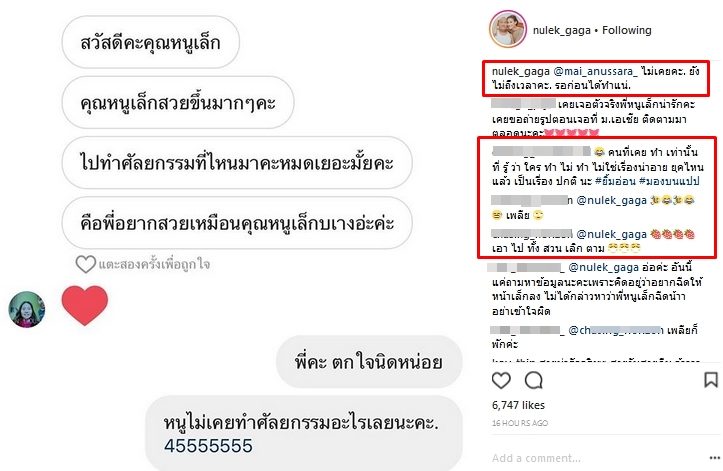Select the message สวัสดีคะคุณหนูเล็ก bubble
Screen dimensions: 723x471
pyautogui.click(x=150, y=42)
